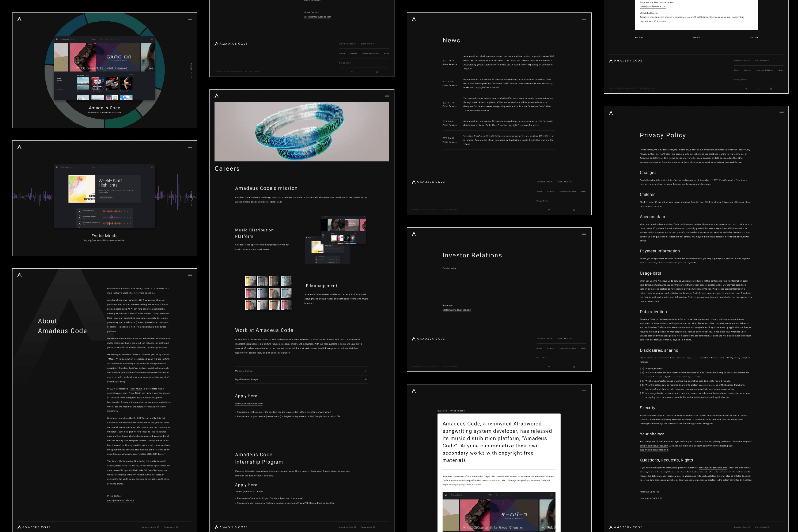Expand the Digital Marketing Analyst job listing
Viewport: 798px width, 532px height.
[x=366, y=379]
